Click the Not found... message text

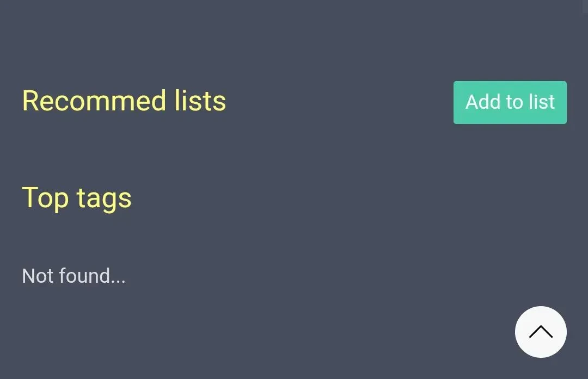(x=74, y=276)
